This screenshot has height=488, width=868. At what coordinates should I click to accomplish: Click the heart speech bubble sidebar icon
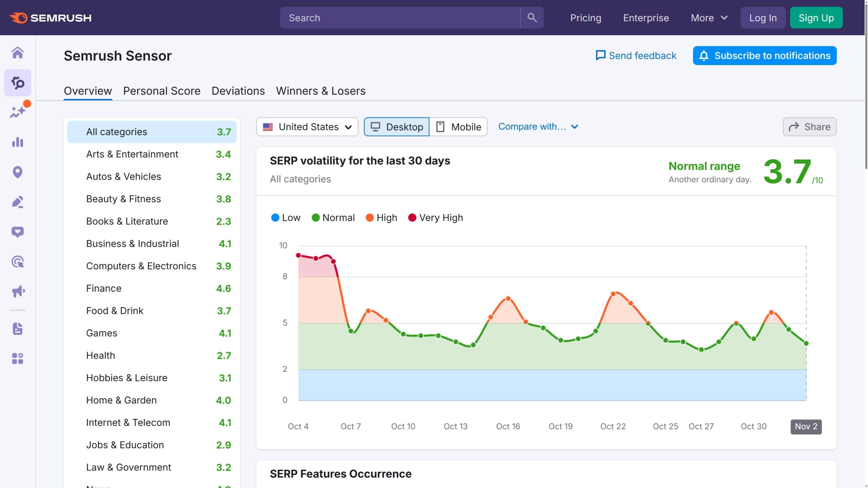18,232
